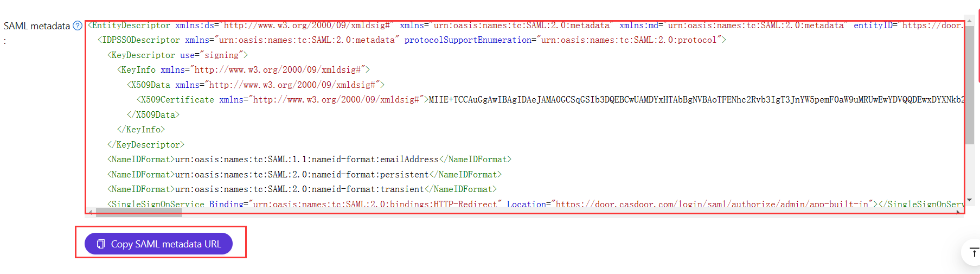The height and width of the screenshot is (274, 980).
Task: Click the KeyDescriptor use="signing" line
Action: [177, 55]
